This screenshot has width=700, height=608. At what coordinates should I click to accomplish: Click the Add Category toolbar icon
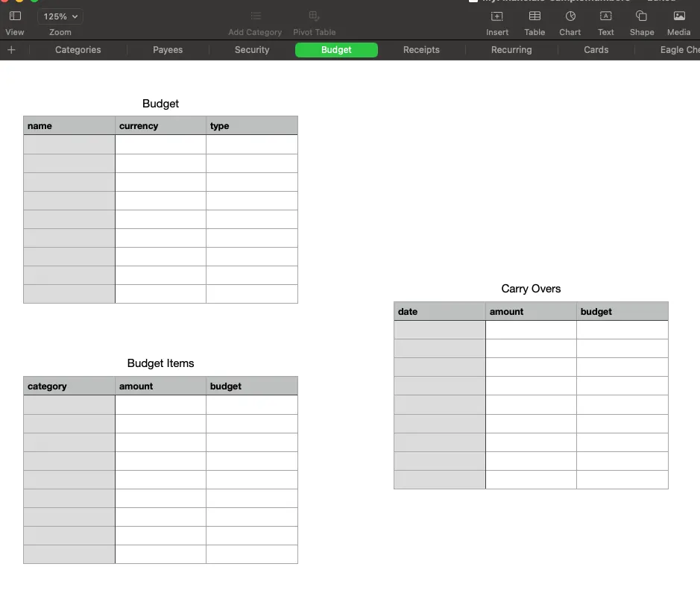point(255,16)
